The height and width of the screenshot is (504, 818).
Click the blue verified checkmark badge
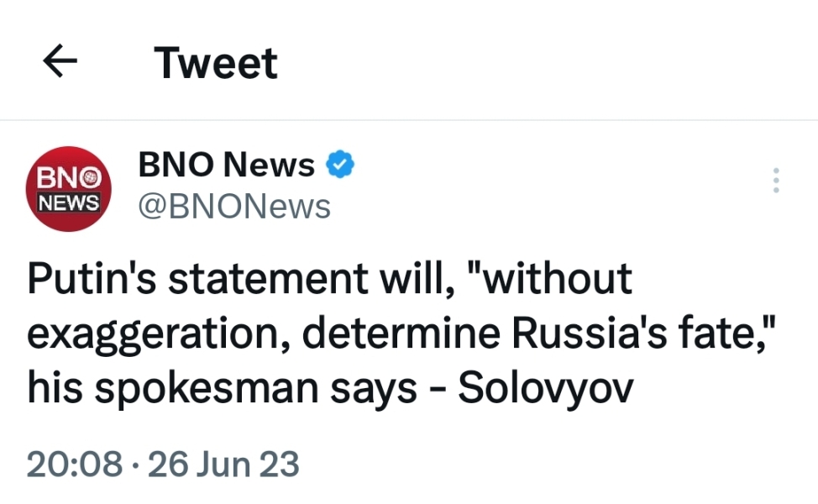339,165
